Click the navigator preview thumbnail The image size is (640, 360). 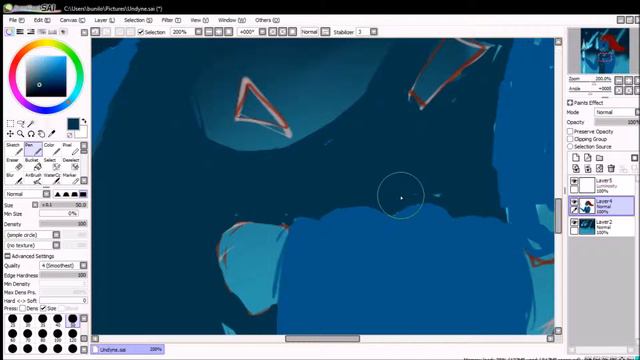click(604, 51)
